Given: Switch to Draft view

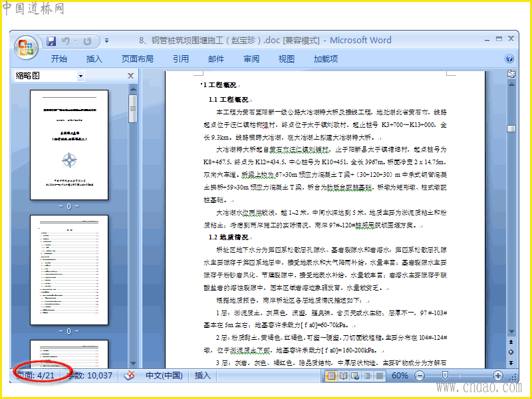Looking at the screenshot, I should (380, 376).
